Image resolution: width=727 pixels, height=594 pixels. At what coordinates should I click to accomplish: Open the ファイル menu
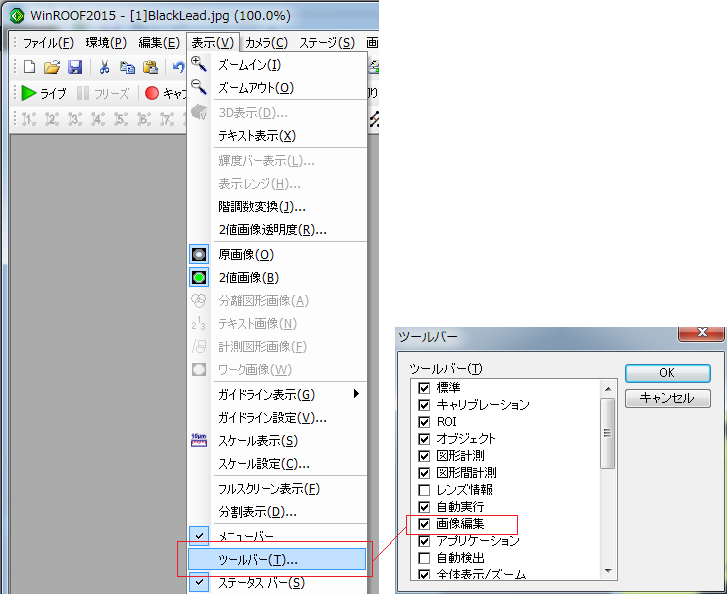47,42
